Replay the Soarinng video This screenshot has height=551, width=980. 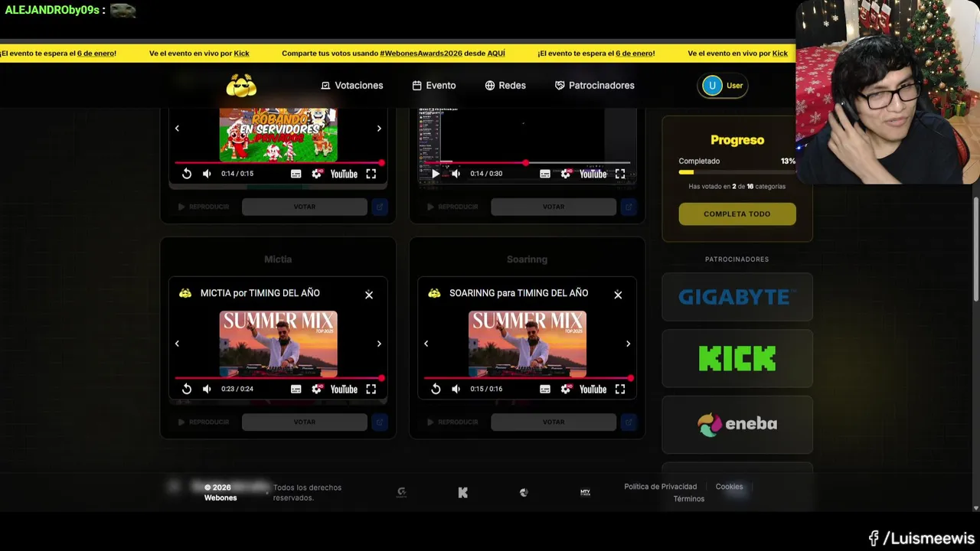pos(436,389)
